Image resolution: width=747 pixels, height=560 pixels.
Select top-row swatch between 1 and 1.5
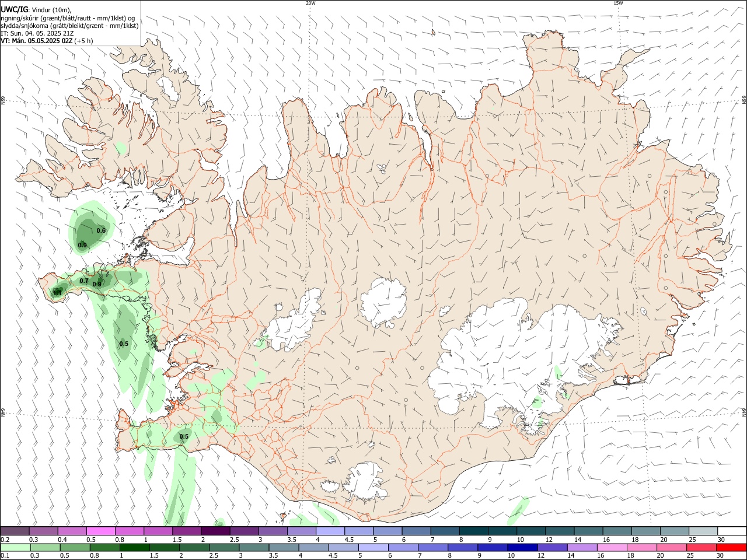coord(159,531)
